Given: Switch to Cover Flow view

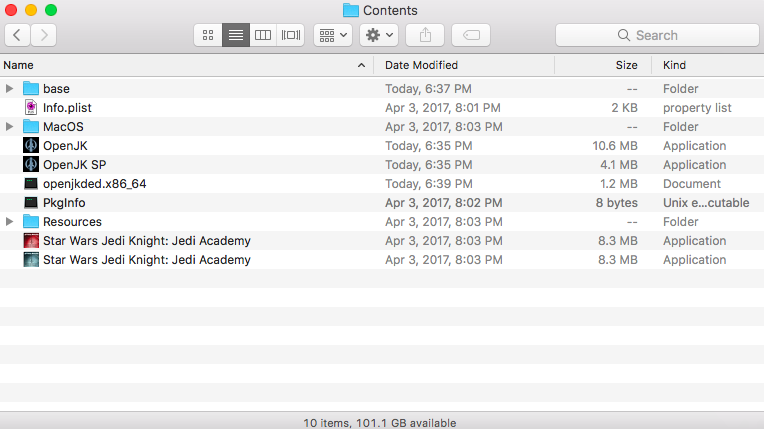Looking at the screenshot, I should (291, 35).
